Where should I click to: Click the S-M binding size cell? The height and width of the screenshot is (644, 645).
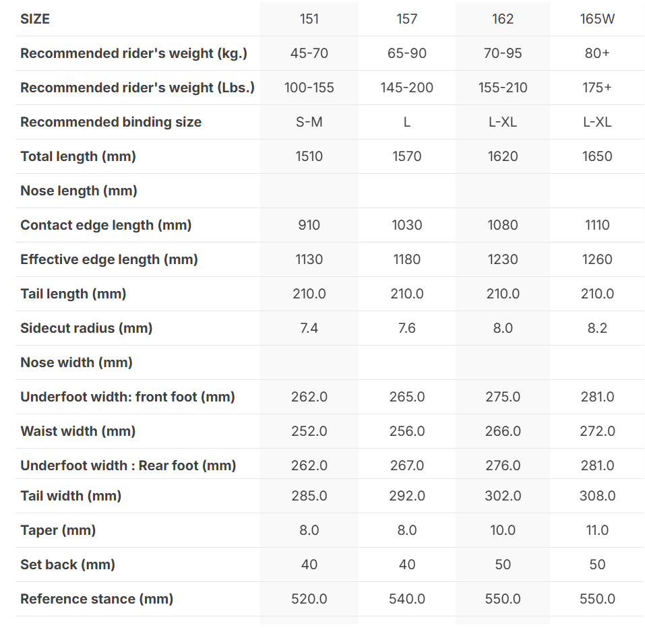point(309,122)
